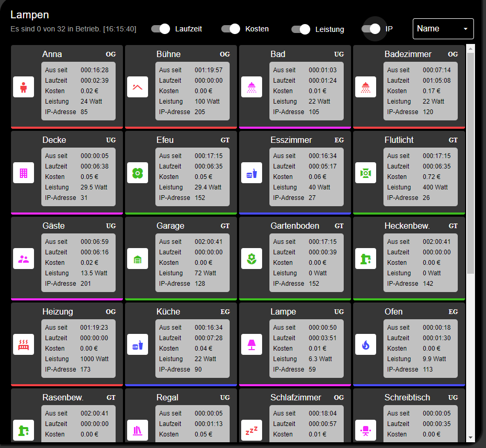Click the Schlafzimmer sleep zzz icon
The image size is (486, 448).
click(x=252, y=430)
